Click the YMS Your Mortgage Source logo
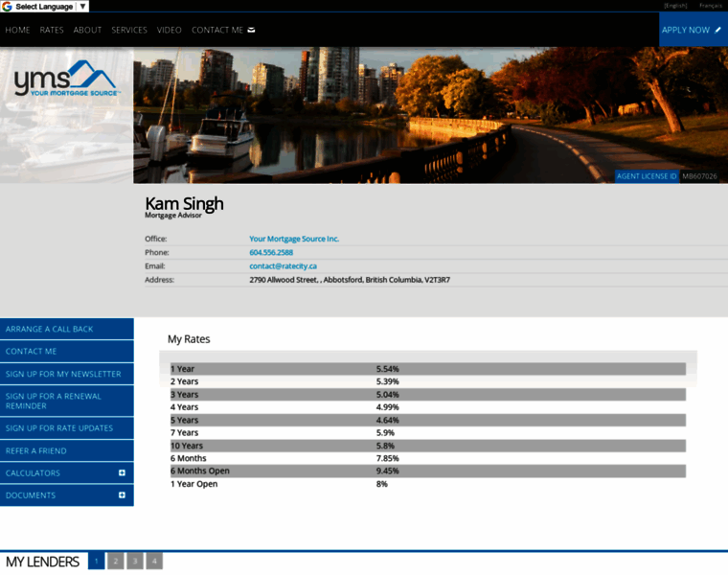This screenshot has width=728, height=575. pos(65,79)
